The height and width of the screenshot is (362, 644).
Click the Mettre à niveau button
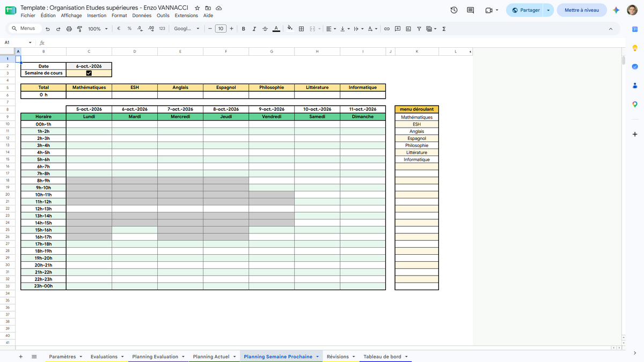click(x=582, y=10)
